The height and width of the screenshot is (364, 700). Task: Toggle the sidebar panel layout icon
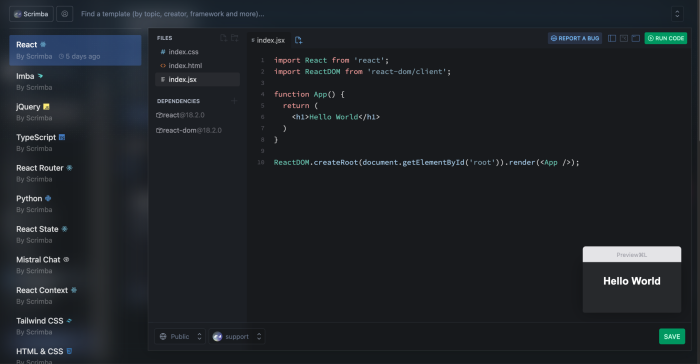click(612, 38)
